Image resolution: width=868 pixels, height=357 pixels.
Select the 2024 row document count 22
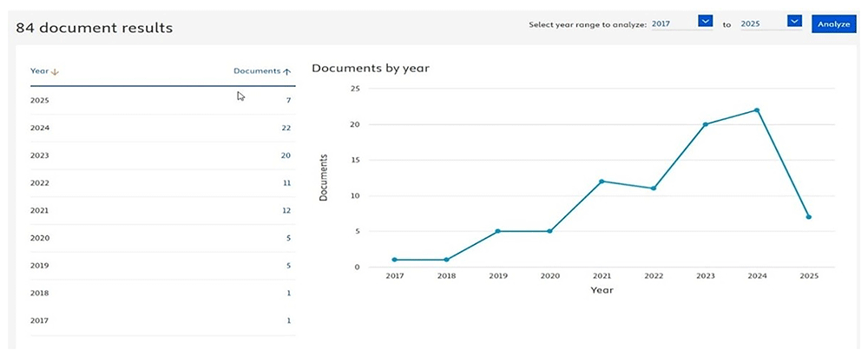click(286, 128)
